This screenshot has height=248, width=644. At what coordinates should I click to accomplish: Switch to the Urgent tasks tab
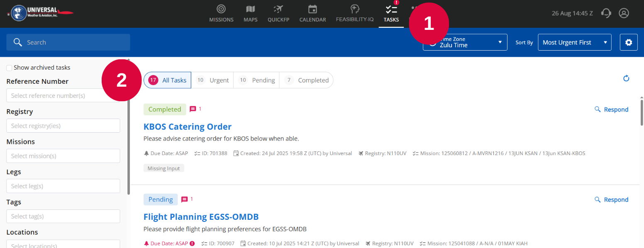(x=212, y=80)
